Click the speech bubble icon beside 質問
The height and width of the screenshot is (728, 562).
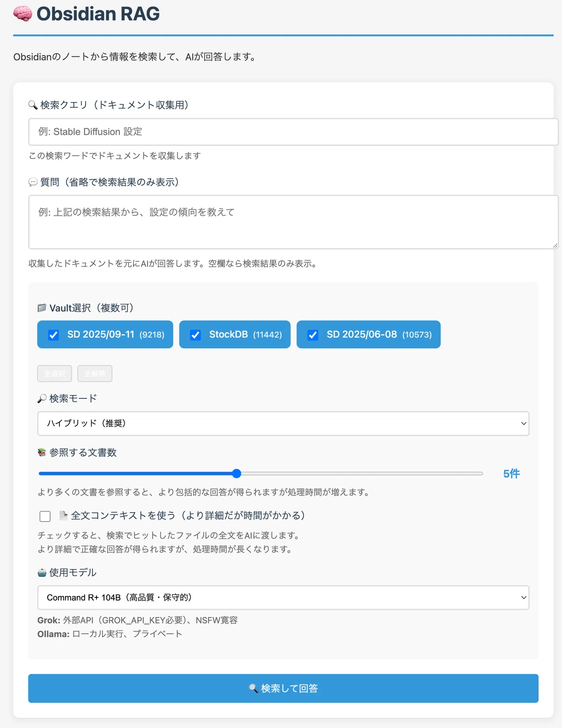(33, 182)
